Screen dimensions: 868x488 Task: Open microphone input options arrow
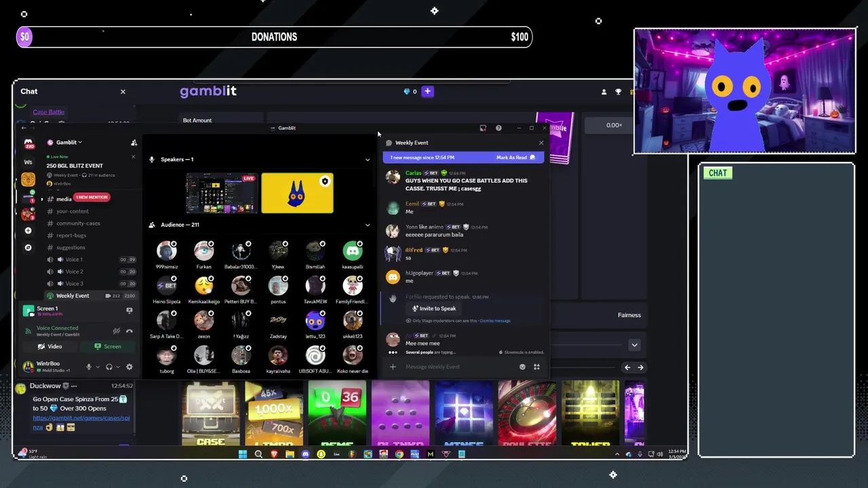(98, 367)
